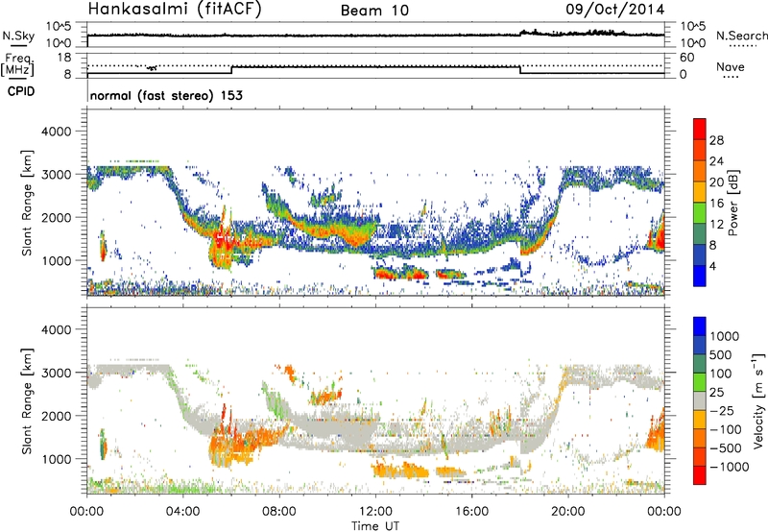Click the "4" value on the power colorbar
The height and width of the screenshot is (532, 768).
713,266
